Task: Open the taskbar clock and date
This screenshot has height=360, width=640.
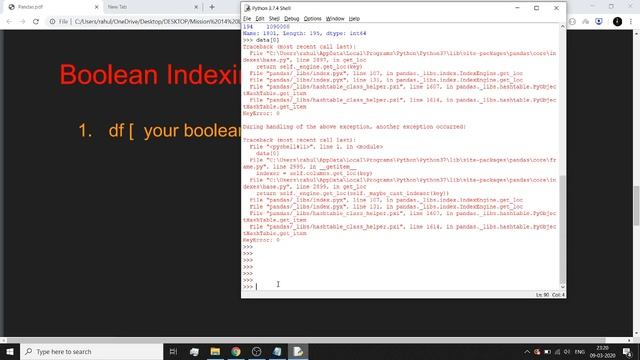Action: 602,351
